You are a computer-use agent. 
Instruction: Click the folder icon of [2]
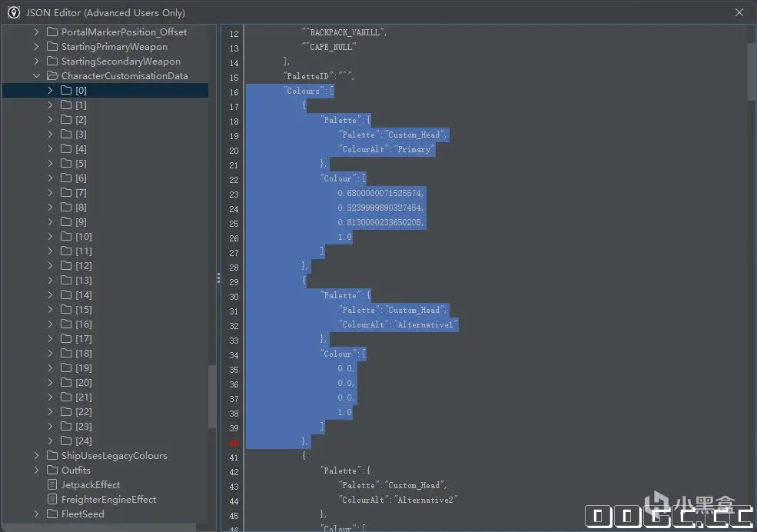[x=66, y=119]
